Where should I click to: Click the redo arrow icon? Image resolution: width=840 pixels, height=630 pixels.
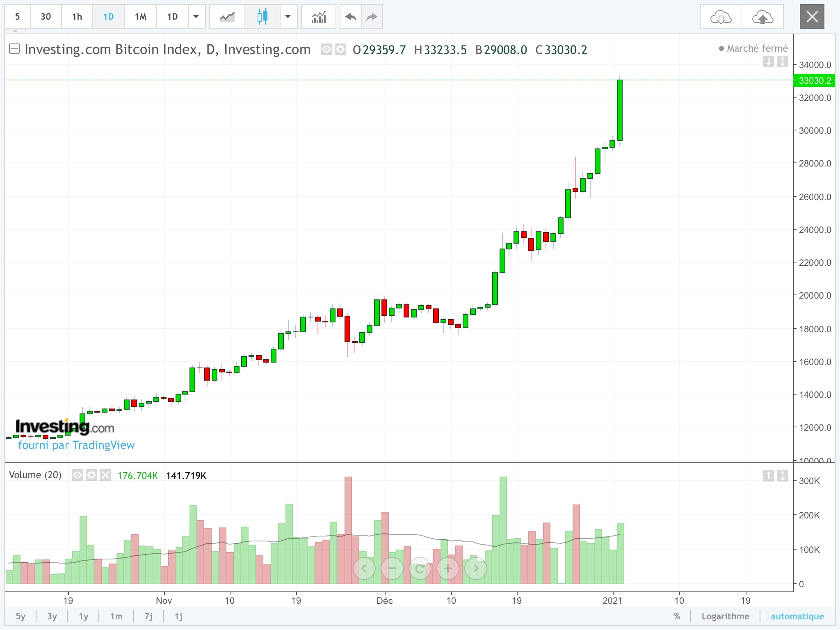click(372, 17)
